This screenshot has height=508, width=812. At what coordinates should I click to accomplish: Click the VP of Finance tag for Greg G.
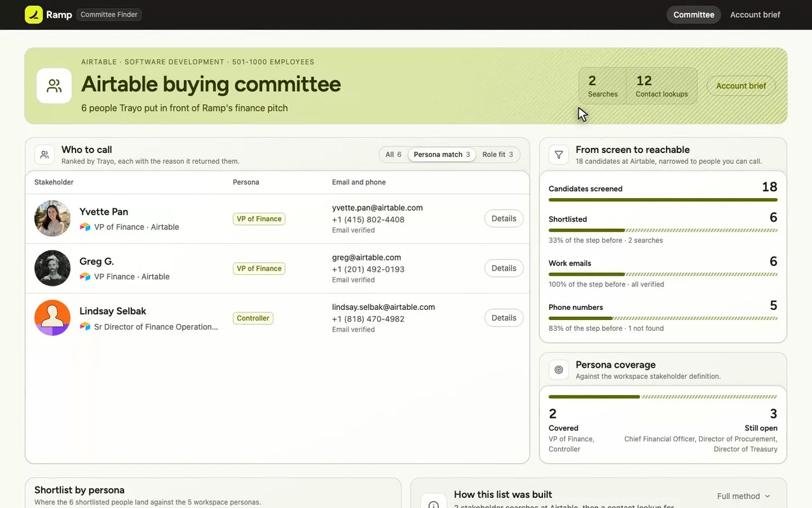pos(259,269)
